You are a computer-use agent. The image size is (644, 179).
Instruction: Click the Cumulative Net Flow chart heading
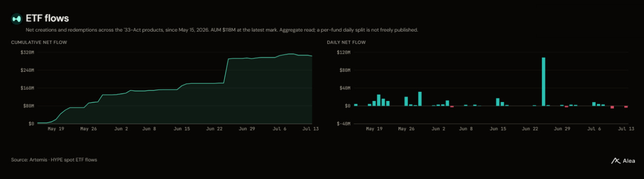click(x=39, y=43)
